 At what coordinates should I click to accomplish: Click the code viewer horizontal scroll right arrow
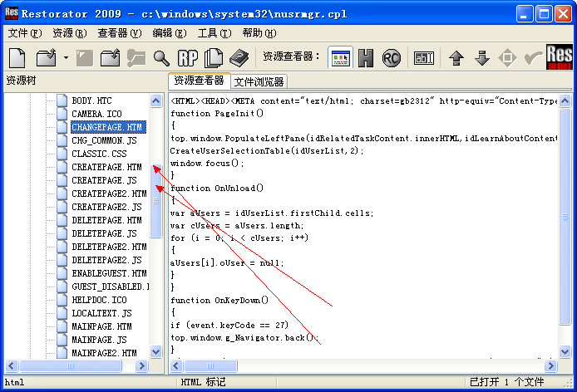[x=550, y=365]
